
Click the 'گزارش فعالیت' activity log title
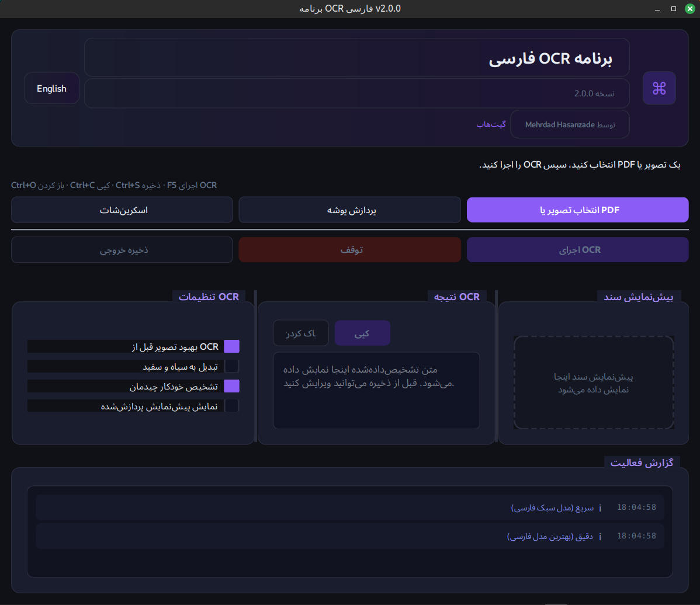642,463
